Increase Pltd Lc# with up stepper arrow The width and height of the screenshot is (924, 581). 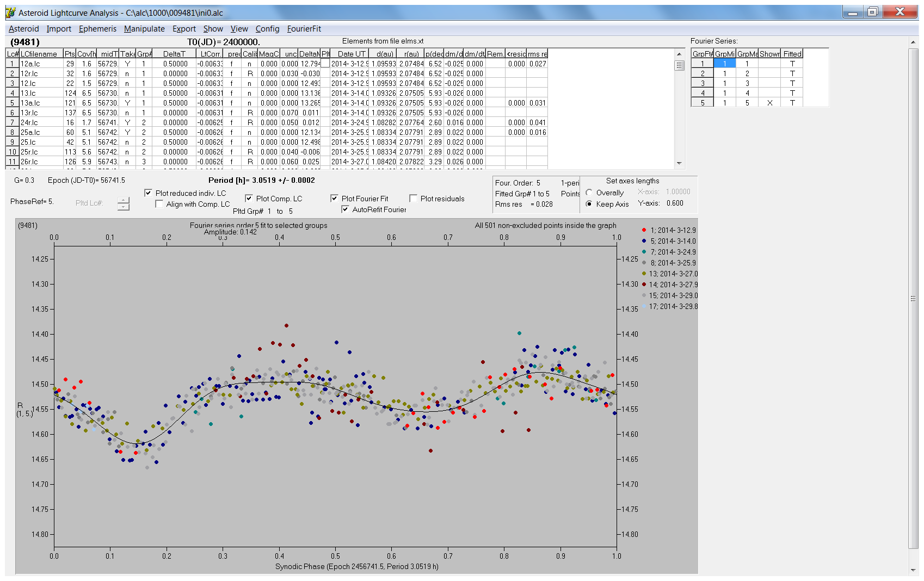pyautogui.click(x=124, y=200)
